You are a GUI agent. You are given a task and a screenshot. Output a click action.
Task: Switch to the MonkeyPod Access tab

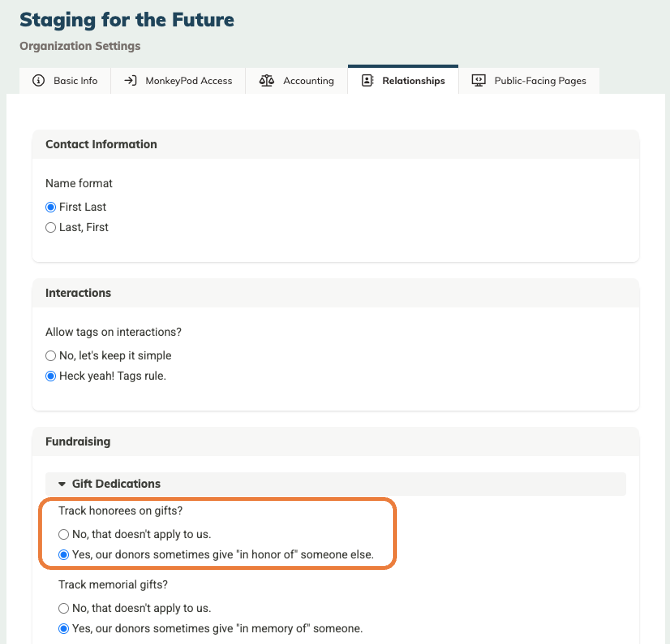click(x=188, y=81)
